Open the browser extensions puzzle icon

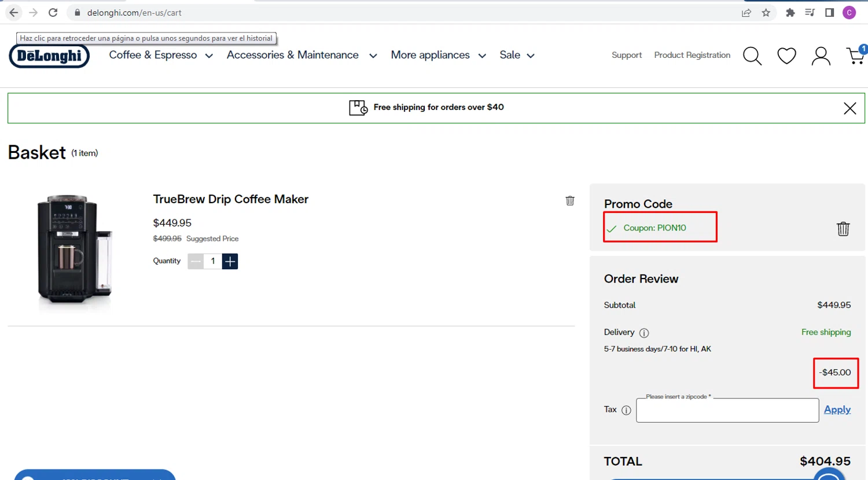click(790, 13)
